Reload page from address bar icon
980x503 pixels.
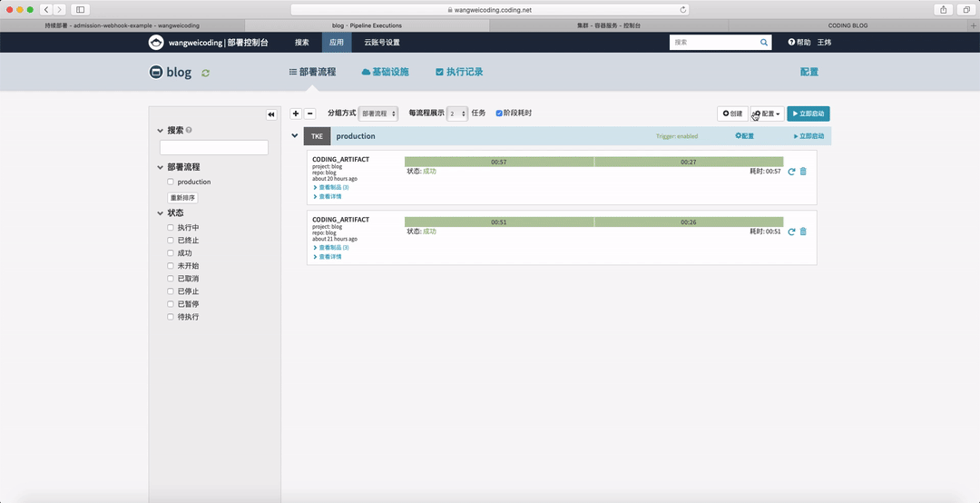click(683, 9)
